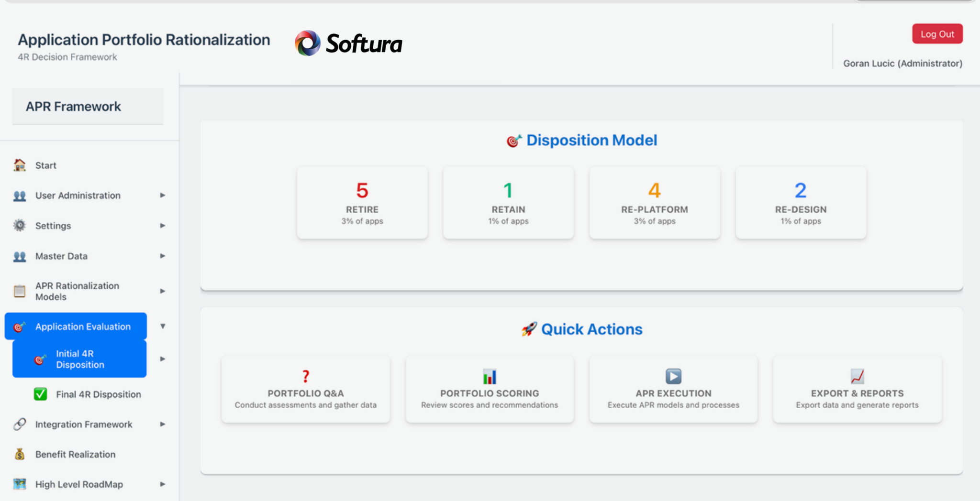Select Initial 4R Disposition menu item
The image size is (980, 501).
tap(80, 359)
